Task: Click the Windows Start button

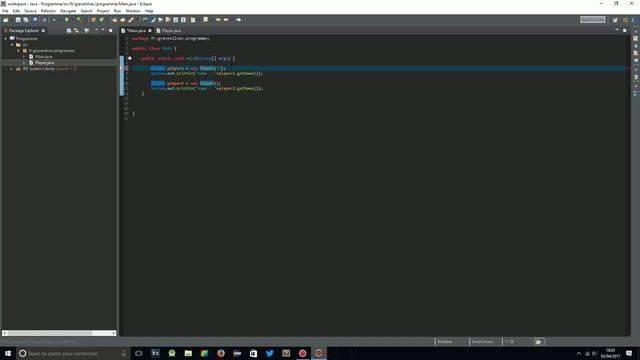Action: (8, 353)
